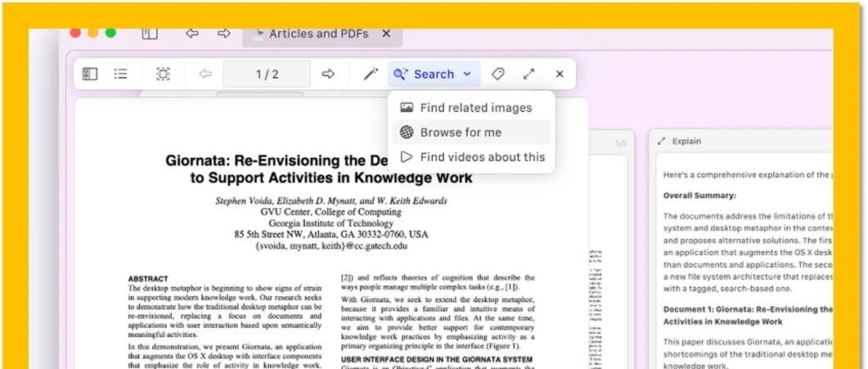Click the ABSTRACT heading in the paper
The image size is (868, 369).
tap(148, 279)
